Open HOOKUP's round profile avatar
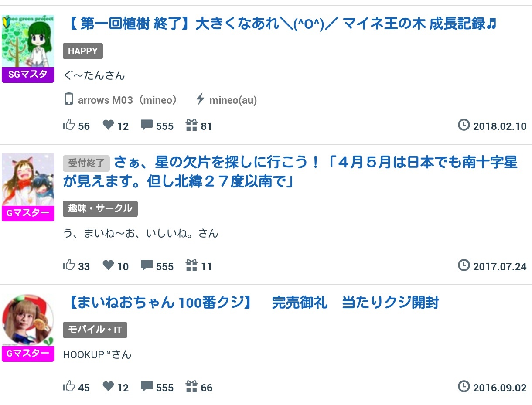 (28, 320)
